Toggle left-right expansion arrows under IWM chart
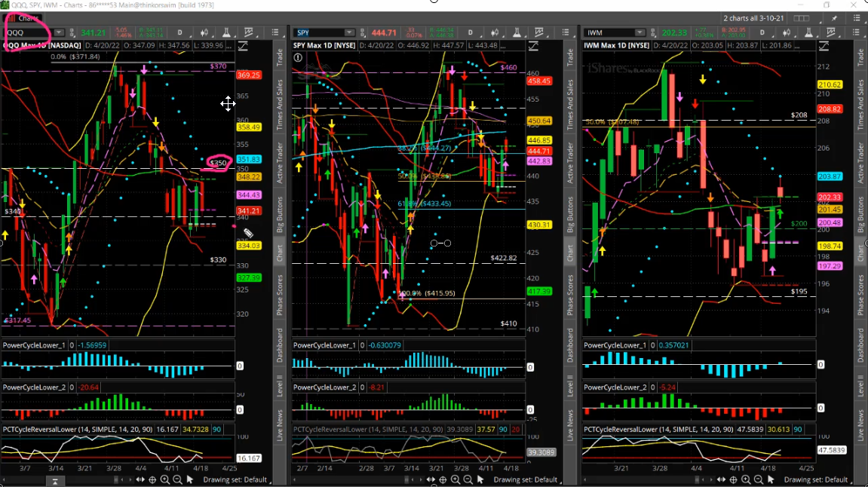868x487 pixels. tap(721, 479)
